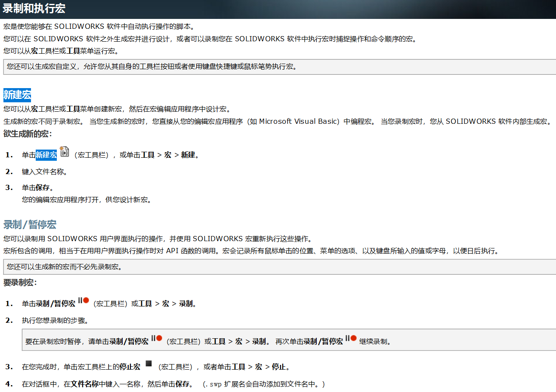556x392 pixels.
Task: Click the note "您还可以生成新的宏而不必先录制宏。"
Action: click(x=279, y=266)
